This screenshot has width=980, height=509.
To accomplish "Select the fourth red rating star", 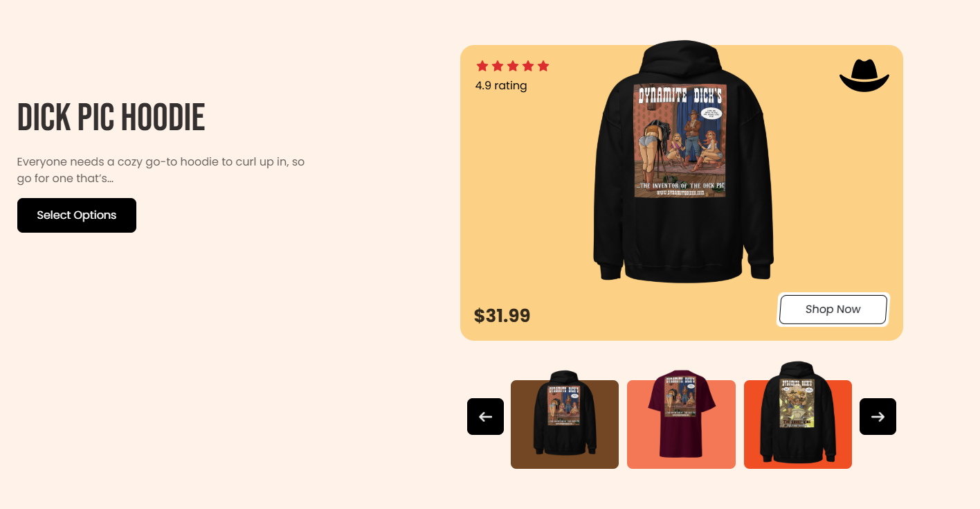I will [528, 66].
